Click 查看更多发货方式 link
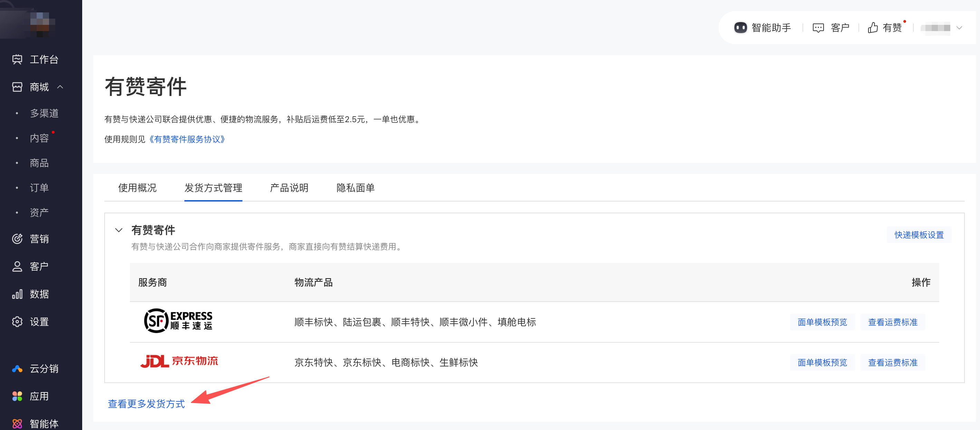This screenshot has width=980, height=430. click(x=146, y=404)
